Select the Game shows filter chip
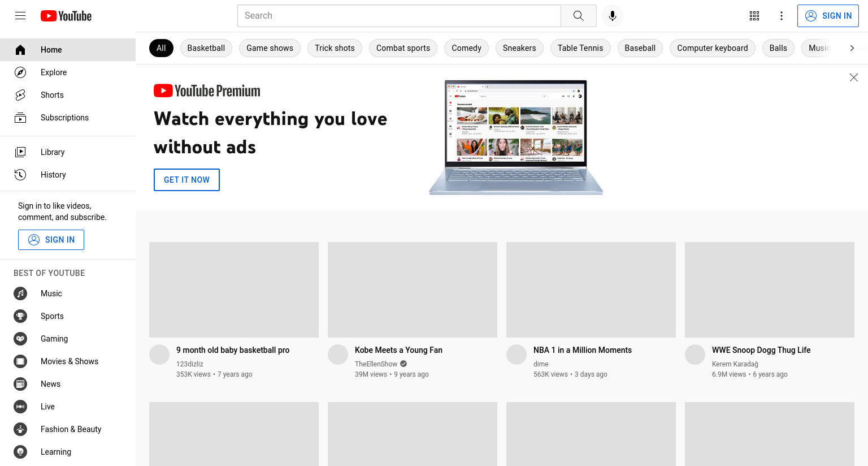This screenshot has height=466, width=868. 270,48
